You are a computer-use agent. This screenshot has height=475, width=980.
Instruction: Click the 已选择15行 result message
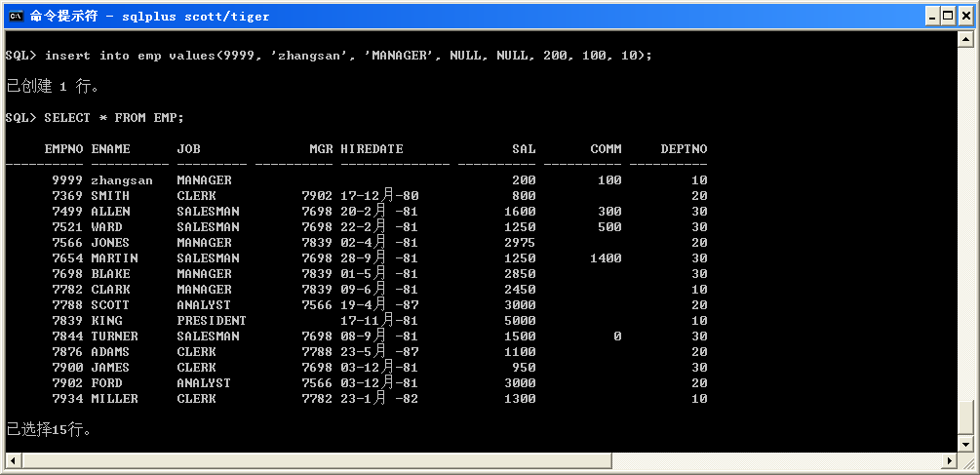49,429
